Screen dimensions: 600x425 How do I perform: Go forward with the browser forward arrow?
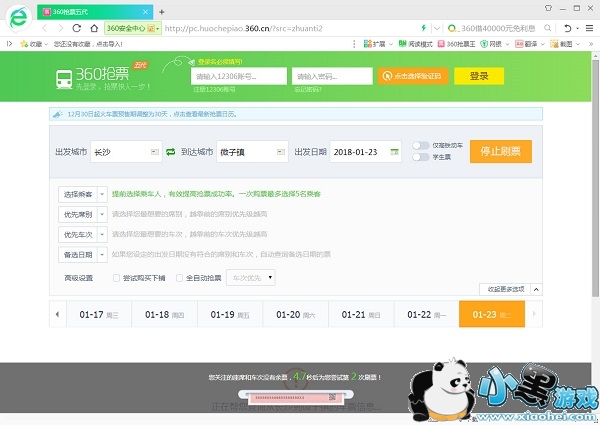[x=60, y=28]
